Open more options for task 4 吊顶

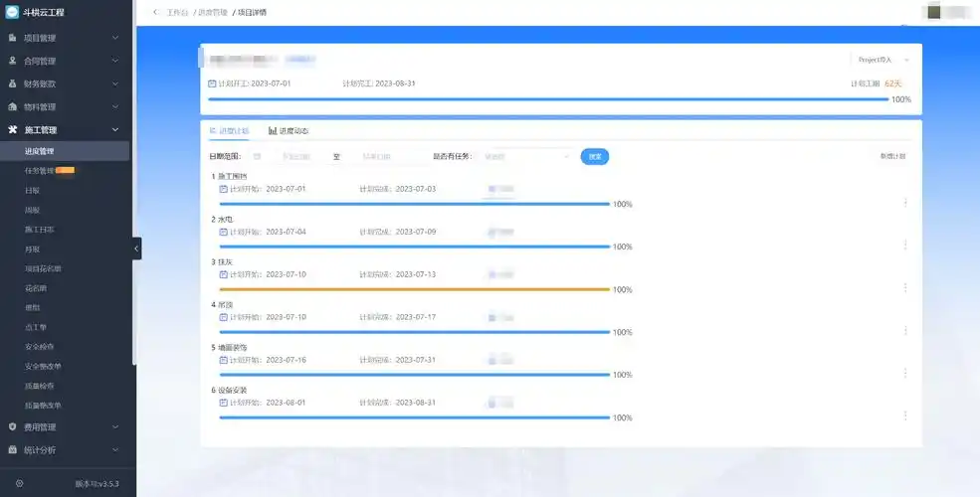click(x=905, y=330)
